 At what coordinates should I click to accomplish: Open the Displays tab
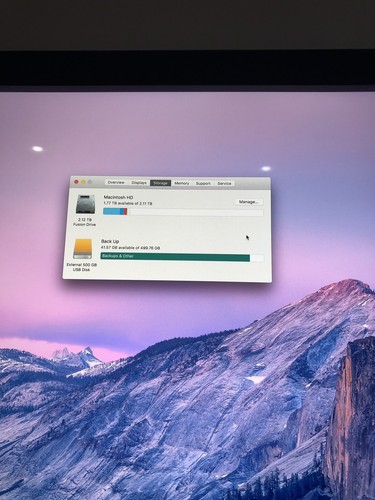139,183
